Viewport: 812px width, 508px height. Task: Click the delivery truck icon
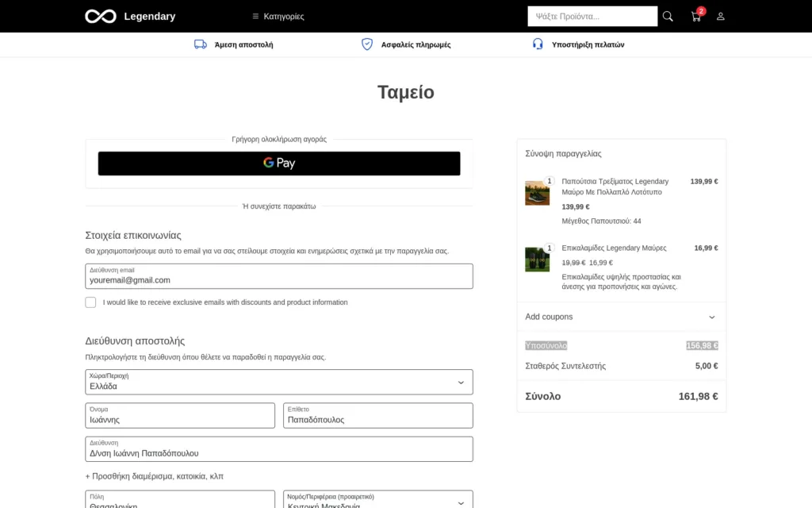click(201, 44)
